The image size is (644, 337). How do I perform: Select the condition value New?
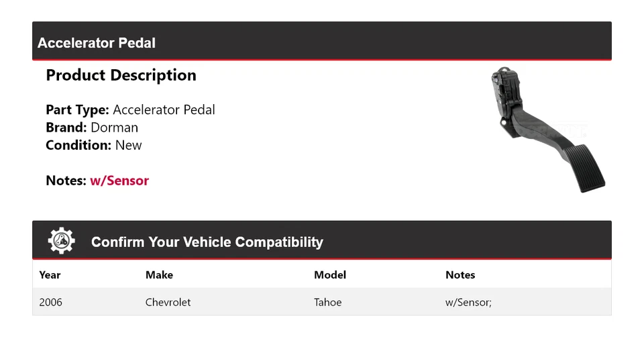tap(129, 145)
